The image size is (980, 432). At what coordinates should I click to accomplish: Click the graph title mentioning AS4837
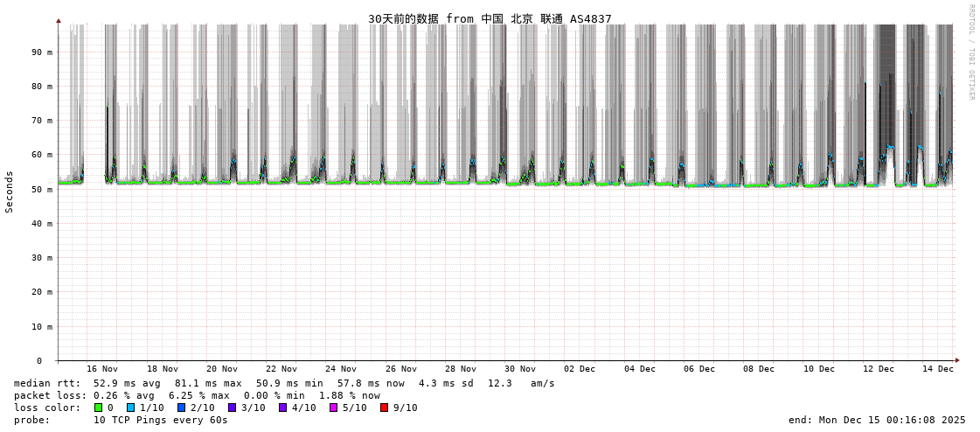pos(490,18)
